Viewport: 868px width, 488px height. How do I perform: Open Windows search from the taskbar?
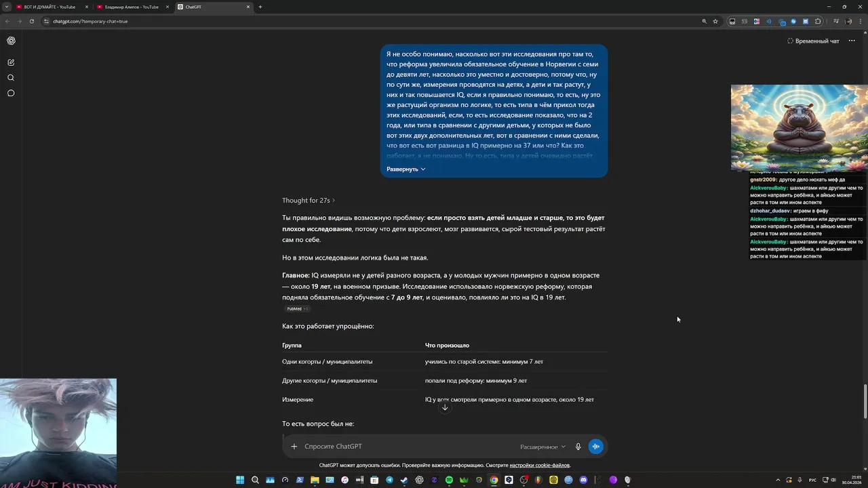click(255, 480)
